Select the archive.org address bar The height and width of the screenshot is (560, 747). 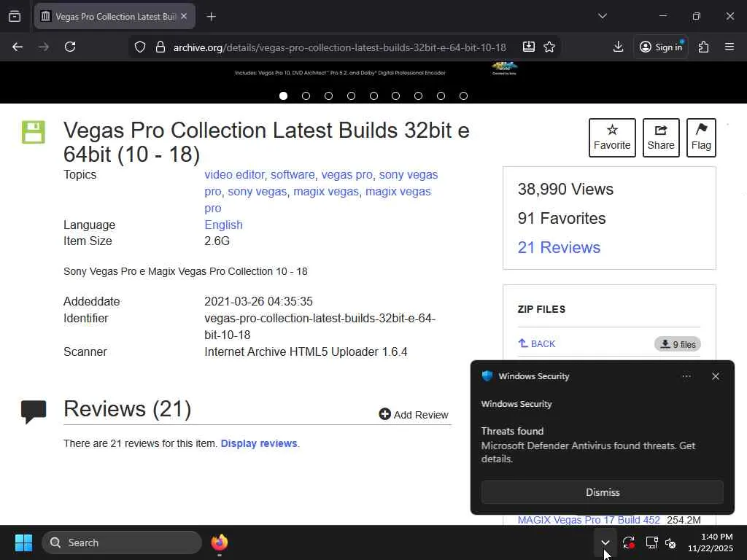(x=339, y=47)
